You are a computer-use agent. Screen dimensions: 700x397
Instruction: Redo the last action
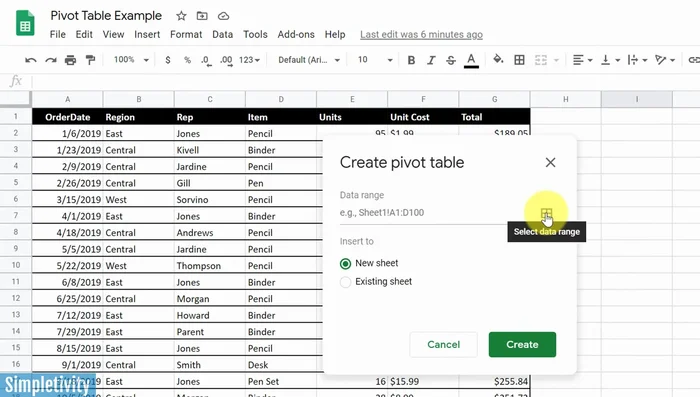50,60
